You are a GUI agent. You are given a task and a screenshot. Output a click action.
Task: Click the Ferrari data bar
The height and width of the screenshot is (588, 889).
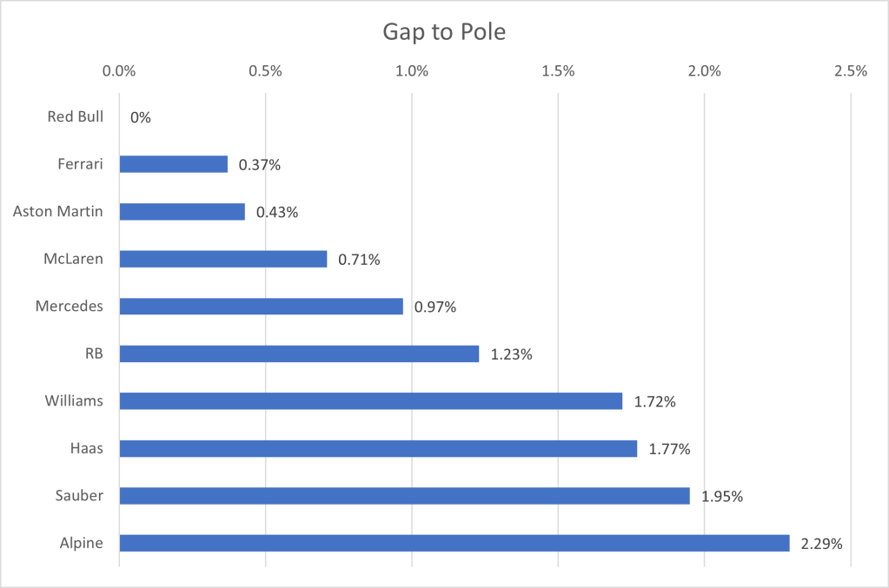click(x=173, y=164)
